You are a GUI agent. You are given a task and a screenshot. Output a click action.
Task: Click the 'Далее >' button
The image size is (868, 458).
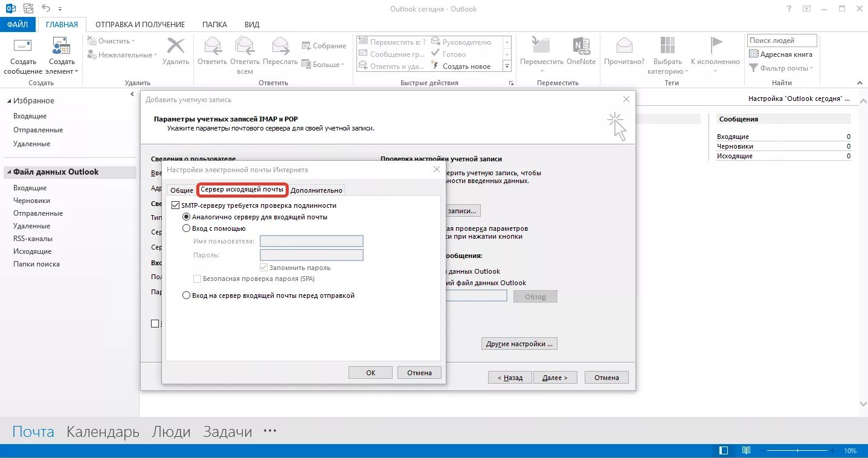pos(555,378)
